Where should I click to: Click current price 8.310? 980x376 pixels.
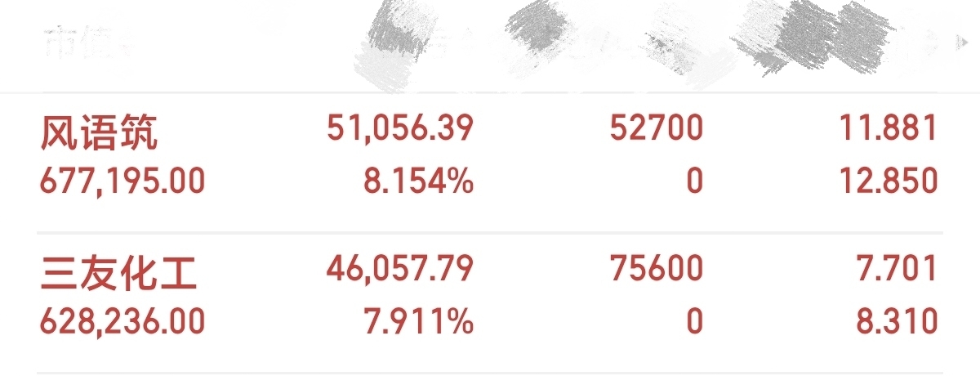coord(901,321)
